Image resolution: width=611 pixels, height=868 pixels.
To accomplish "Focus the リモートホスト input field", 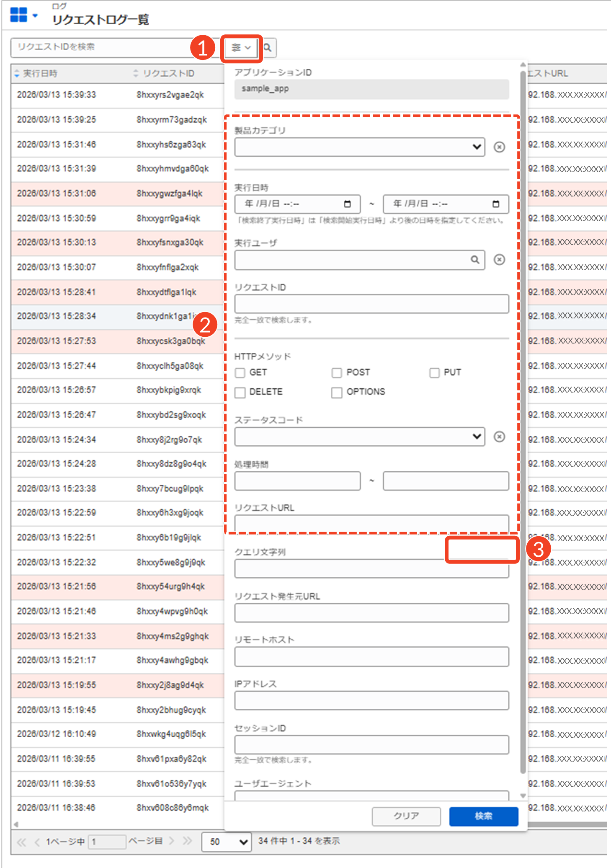I will [371, 656].
